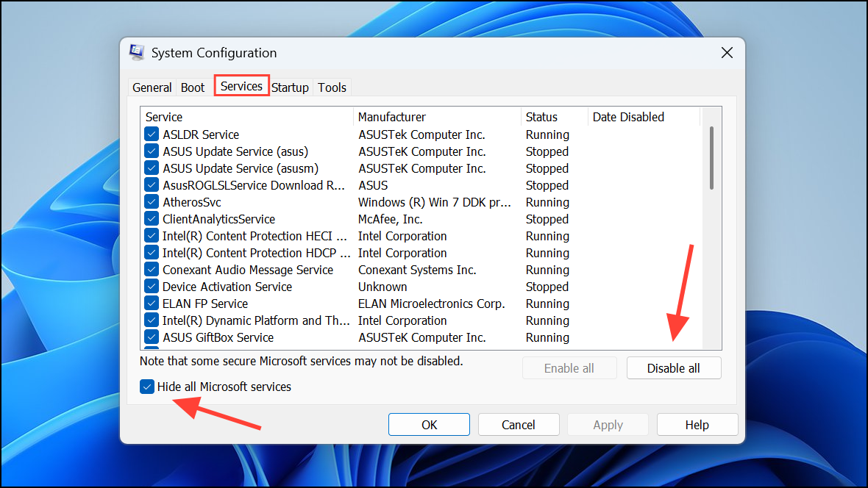Select the AtherosSvc service name
Viewport: 868px width, 488px height.
click(x=191, y=202)
